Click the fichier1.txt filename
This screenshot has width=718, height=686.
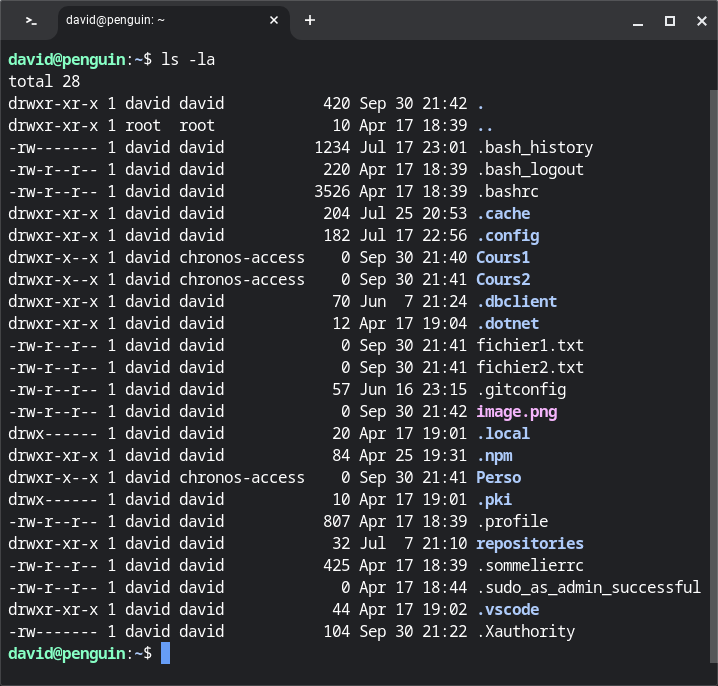[529, 345]
